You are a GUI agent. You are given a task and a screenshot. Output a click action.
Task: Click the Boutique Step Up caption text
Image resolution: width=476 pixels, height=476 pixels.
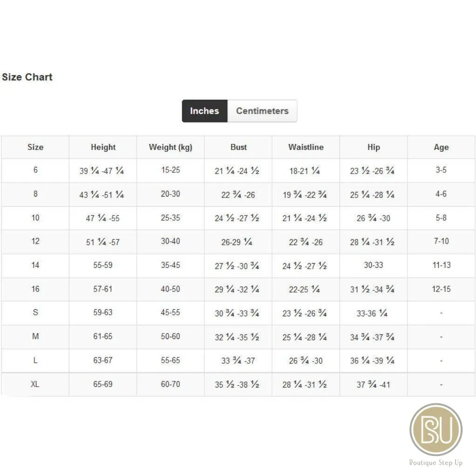436,463
